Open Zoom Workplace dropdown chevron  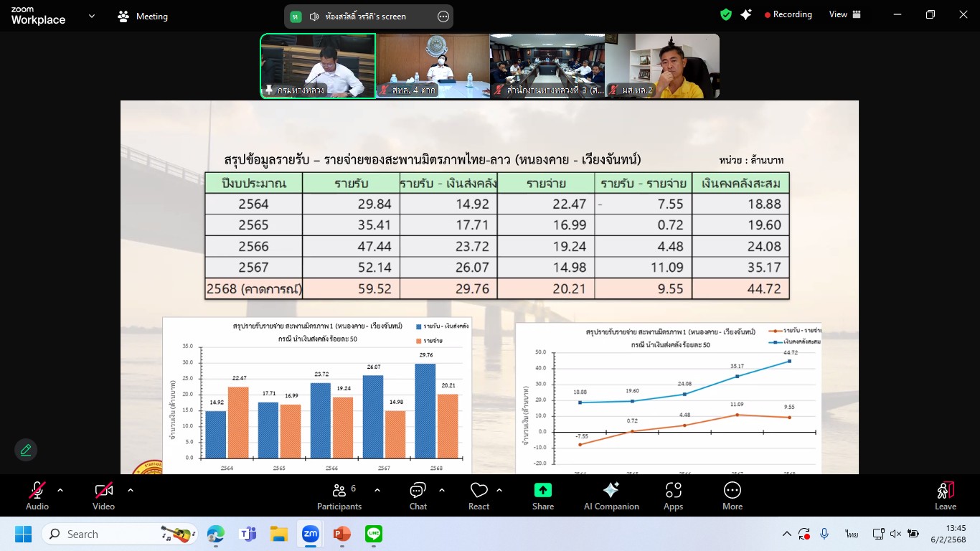click(91, 16)
